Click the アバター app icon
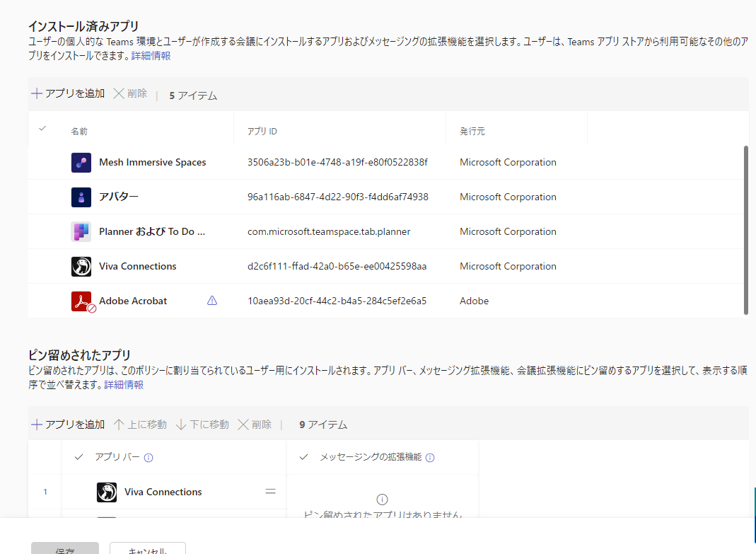Viewport: 756px width, 554px height. tap(81, 197)
